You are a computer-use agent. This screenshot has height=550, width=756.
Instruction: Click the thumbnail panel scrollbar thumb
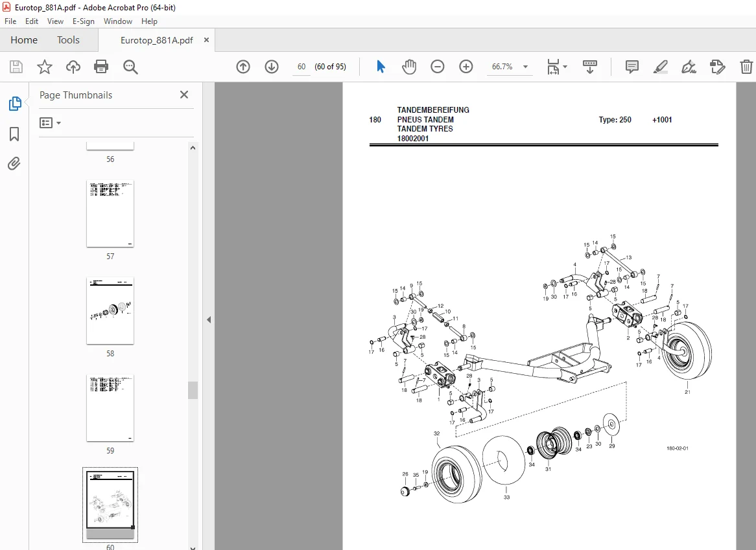(x=193, y=390)
